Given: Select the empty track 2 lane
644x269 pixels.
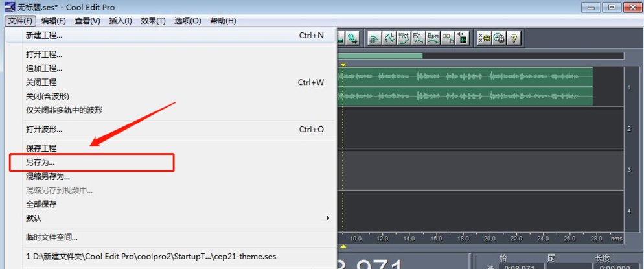Looking at the screenshot, I should 481,128.
